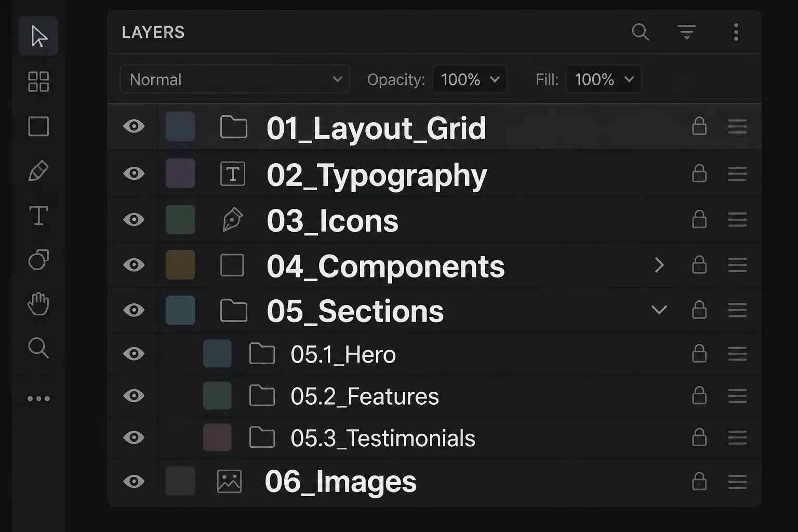Open the row menu for 04_Components

[738, 265]
